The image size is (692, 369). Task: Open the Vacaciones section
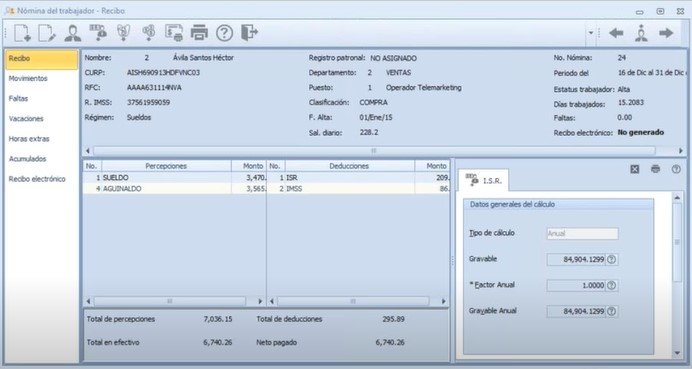tap(26, 119)
